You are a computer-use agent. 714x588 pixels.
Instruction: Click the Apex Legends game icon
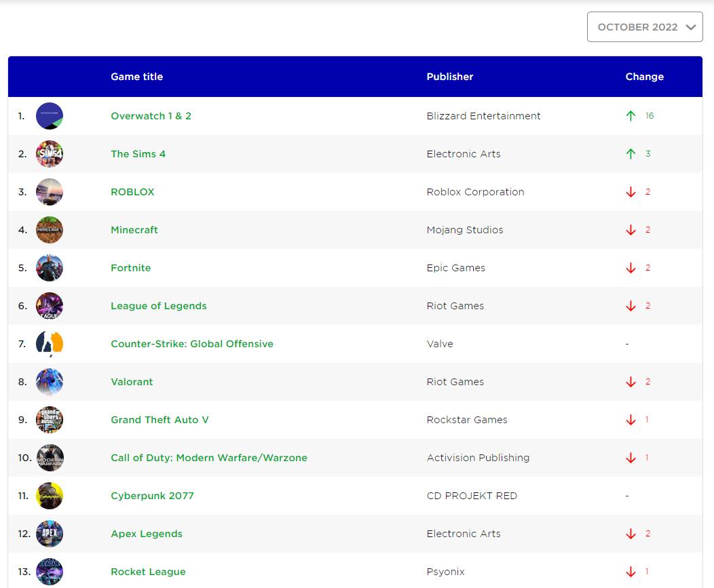click(50, 534)
